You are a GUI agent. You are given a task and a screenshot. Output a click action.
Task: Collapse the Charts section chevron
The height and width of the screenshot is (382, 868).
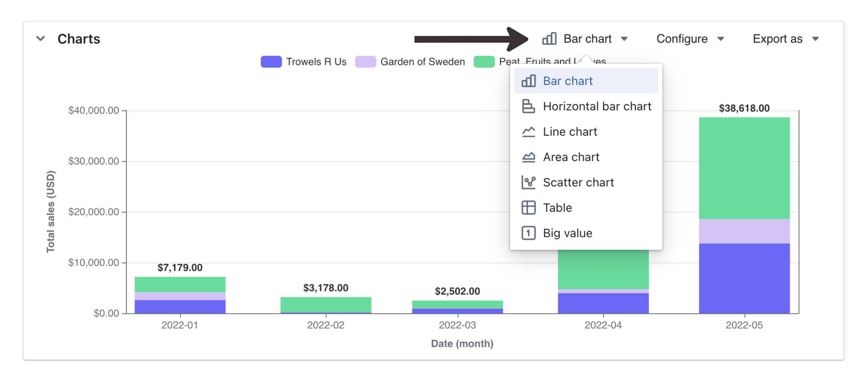coord(40,39)
